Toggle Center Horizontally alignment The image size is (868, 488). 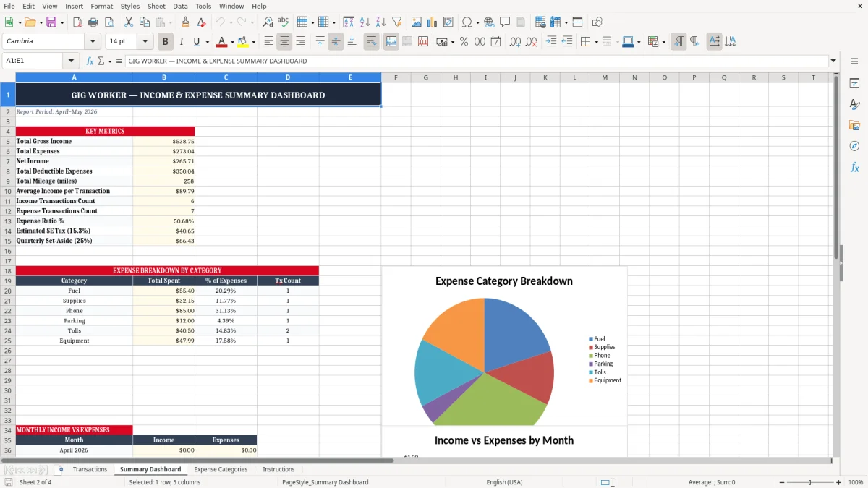point(284,42)
